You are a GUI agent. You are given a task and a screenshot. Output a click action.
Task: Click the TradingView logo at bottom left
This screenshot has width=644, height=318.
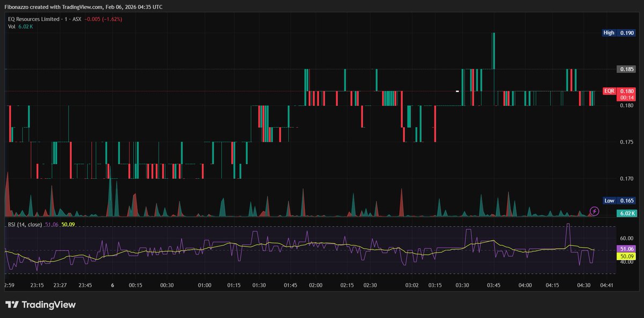point(41,305)
